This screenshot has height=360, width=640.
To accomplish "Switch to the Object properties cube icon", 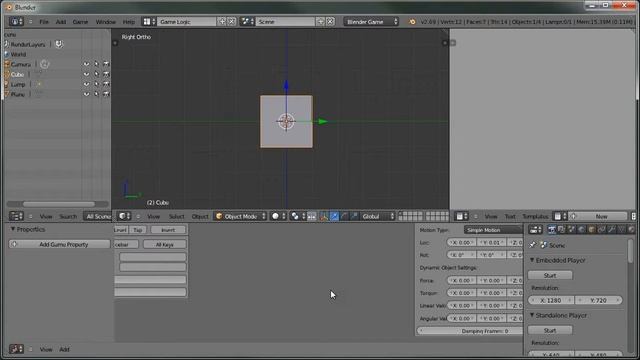I will [591, 230].
